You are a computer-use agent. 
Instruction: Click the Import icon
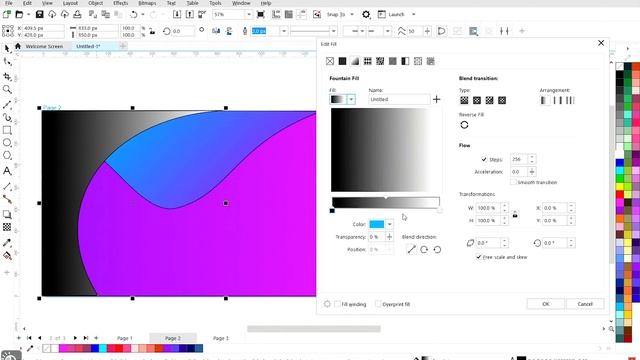(x=177, y=14)
